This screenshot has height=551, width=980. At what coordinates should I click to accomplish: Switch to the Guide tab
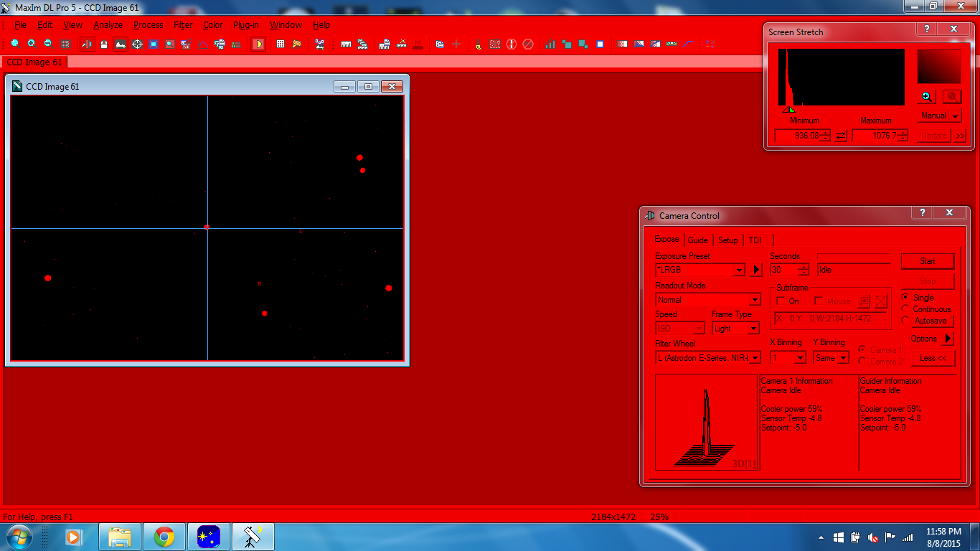pyautogui.click(x=697, y=240)
